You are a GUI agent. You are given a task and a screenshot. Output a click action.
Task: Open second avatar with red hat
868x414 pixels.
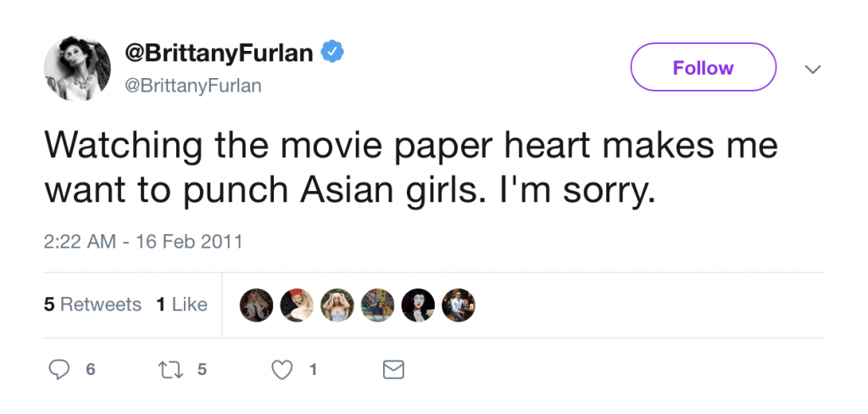click(297, 305)
